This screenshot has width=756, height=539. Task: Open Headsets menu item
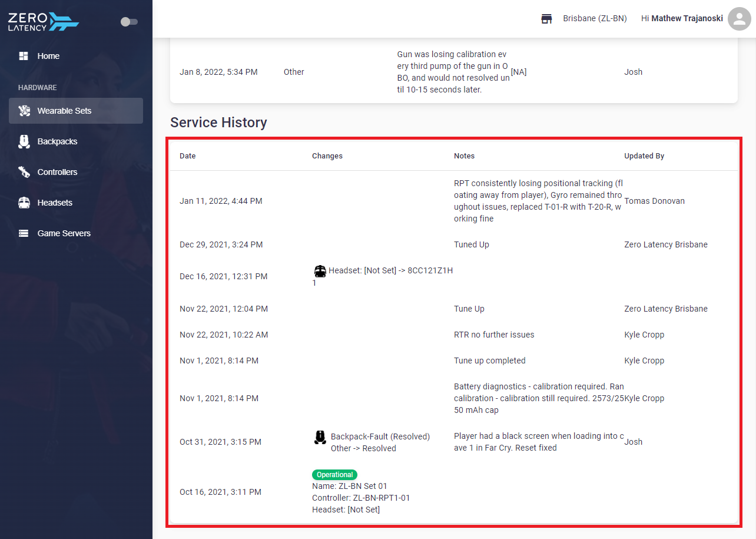(x=76, y=203)
